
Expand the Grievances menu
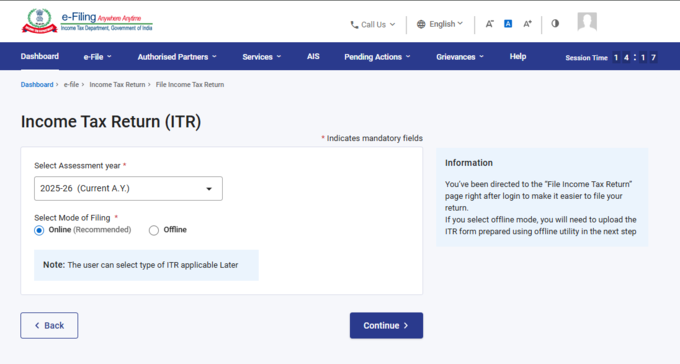point(460,57)
